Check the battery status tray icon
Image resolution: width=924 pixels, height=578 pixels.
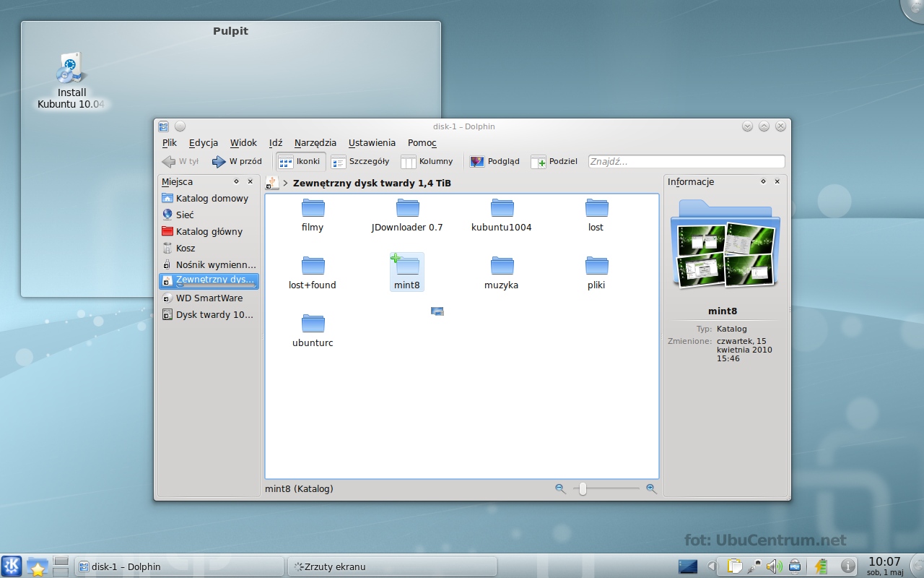tap(821, 566)
